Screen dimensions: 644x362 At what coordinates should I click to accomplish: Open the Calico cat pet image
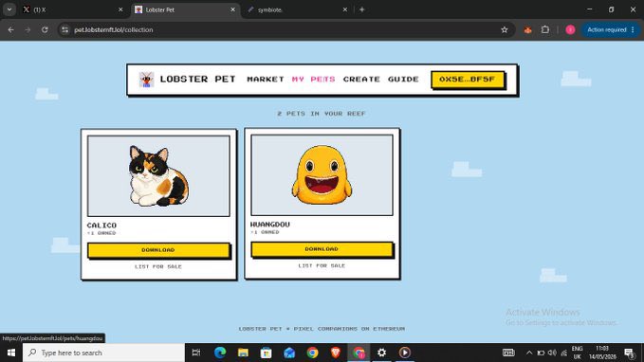click(158, 175)
